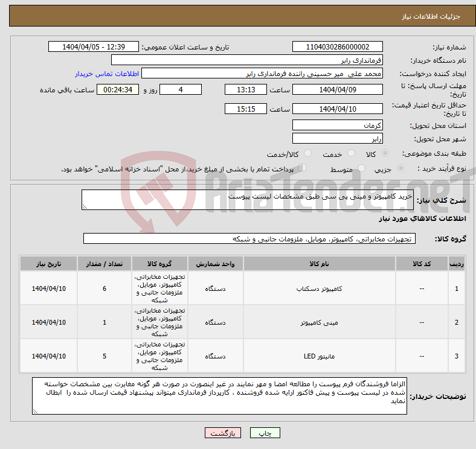This screenshot has width=476, height=449.
Task: Click the کد کالا column header
Action: (x=422, y=264)
